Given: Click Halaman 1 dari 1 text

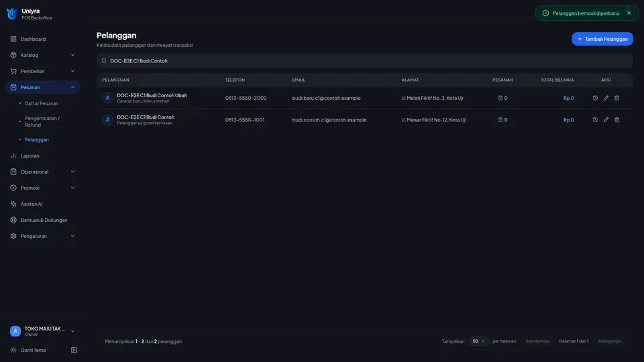Looking at the screenshot, I should pos(574,341).
